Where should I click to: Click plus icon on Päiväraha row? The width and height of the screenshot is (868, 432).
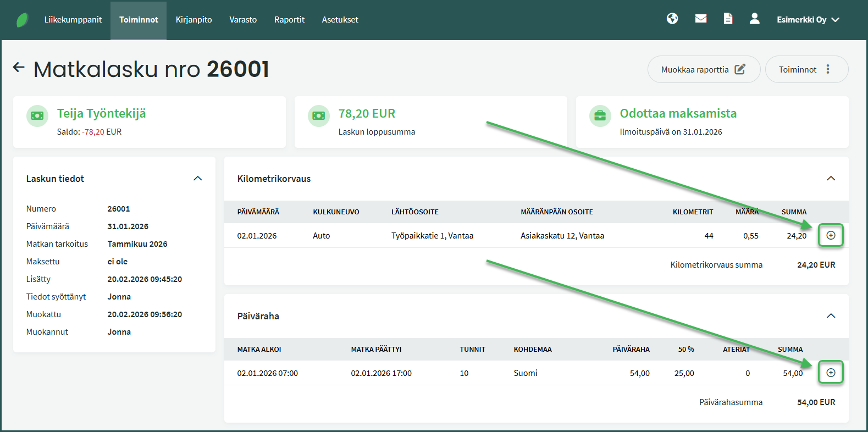[831, 373]
